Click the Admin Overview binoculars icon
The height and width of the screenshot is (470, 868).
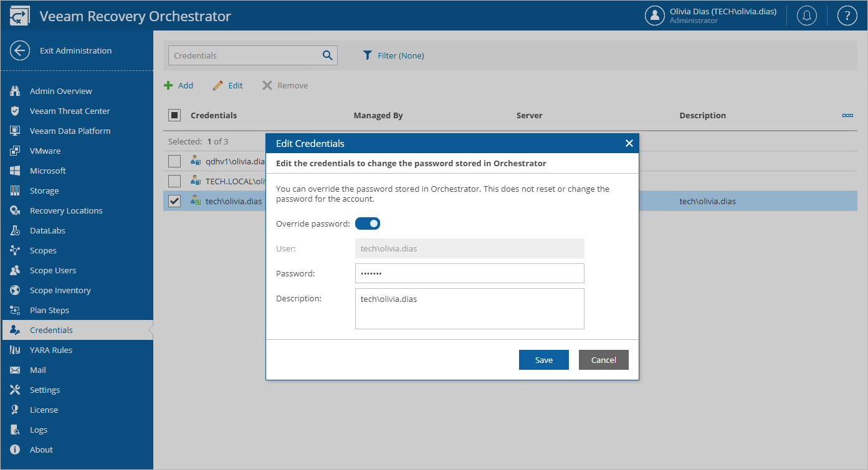click(16, 91)
